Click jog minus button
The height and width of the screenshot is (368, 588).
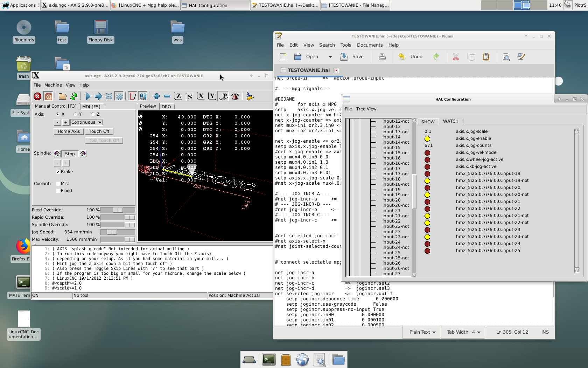(57, 122)
